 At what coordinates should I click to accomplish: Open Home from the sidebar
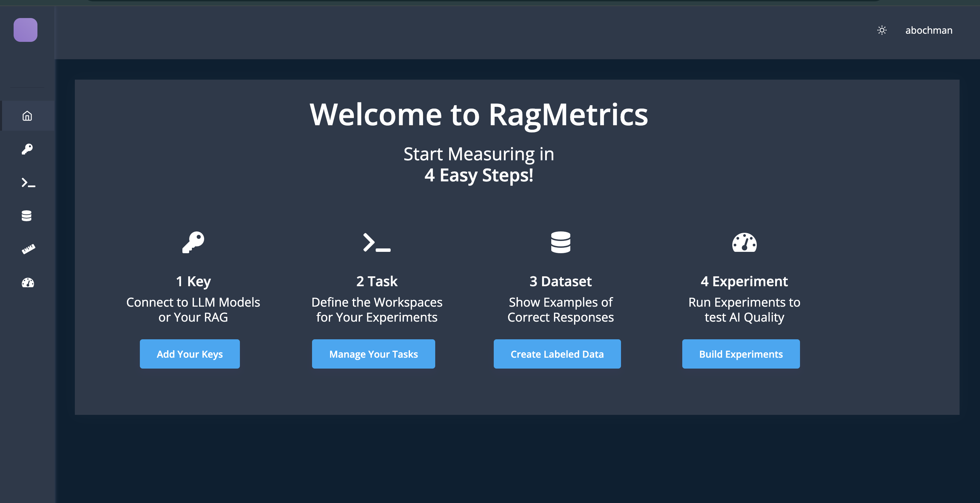click(x=27, y=116)
